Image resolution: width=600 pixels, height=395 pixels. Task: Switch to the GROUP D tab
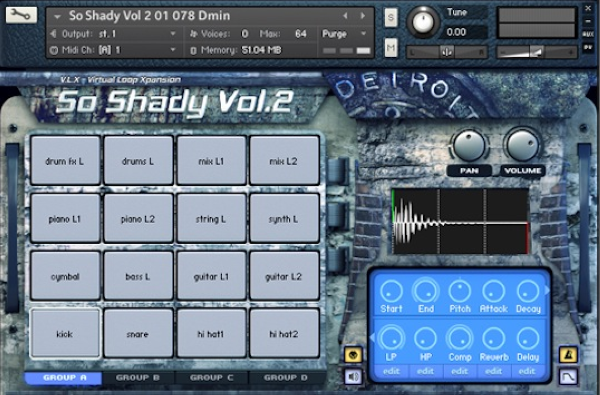pos(285,378)
